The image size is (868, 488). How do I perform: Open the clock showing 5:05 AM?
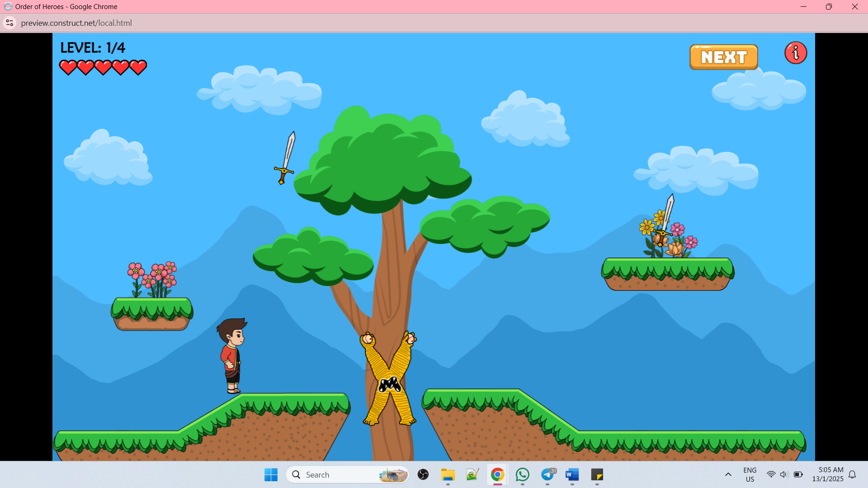(x=828, y=474)
